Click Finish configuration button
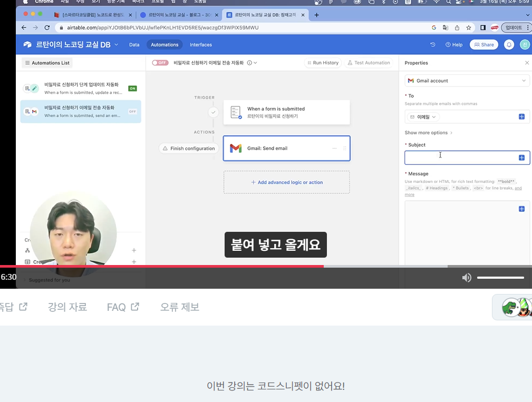Screen dimensions: 532x402 coord(189,149)
